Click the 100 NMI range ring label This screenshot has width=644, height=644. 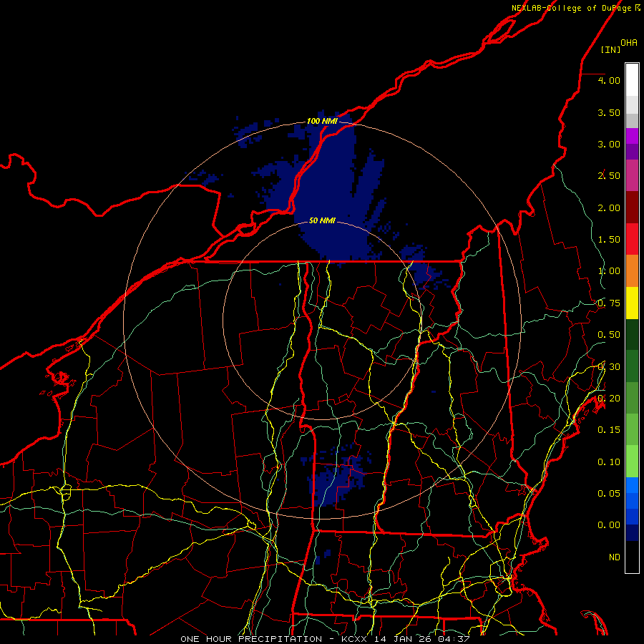click(x=322, y=121)
